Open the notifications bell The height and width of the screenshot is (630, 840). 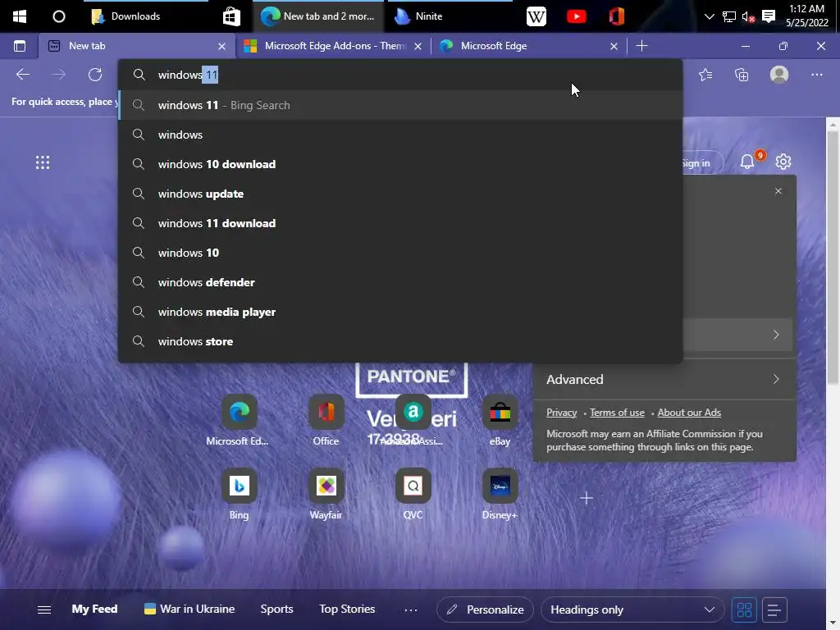tap(747, 162)
